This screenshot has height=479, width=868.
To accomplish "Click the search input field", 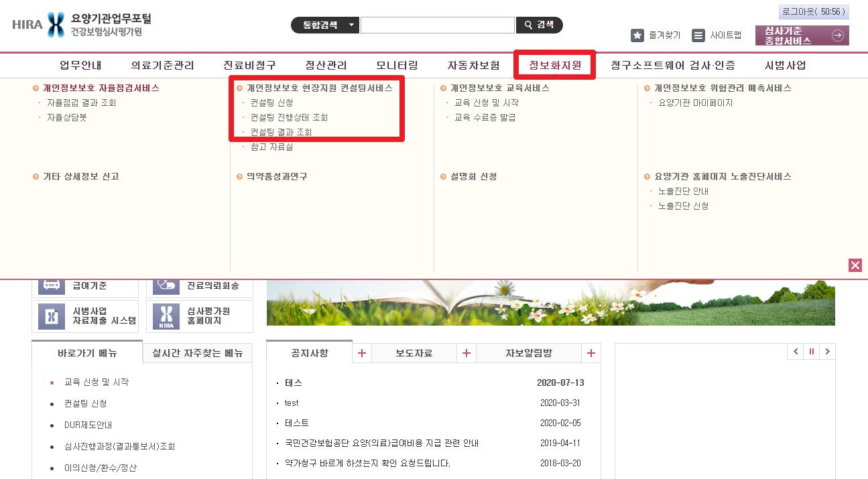I will pos(438,25).
